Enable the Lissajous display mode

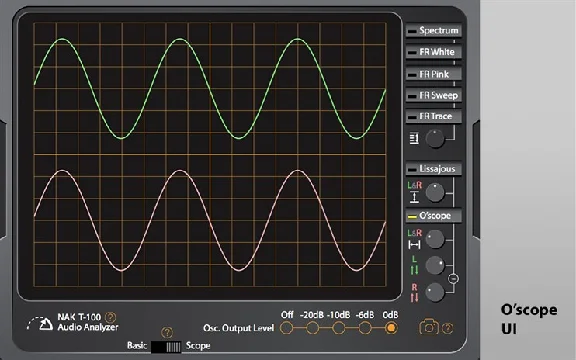(x=433, y=169)
